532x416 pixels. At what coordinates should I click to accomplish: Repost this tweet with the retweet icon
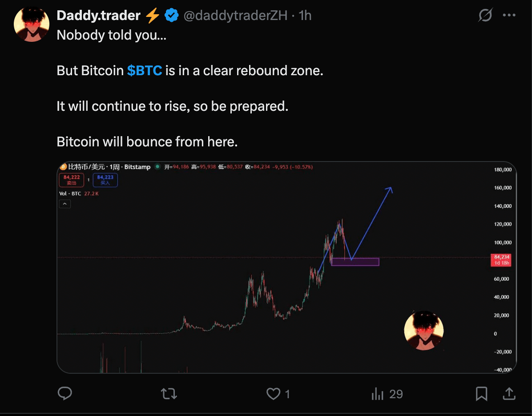click(169, 393)
